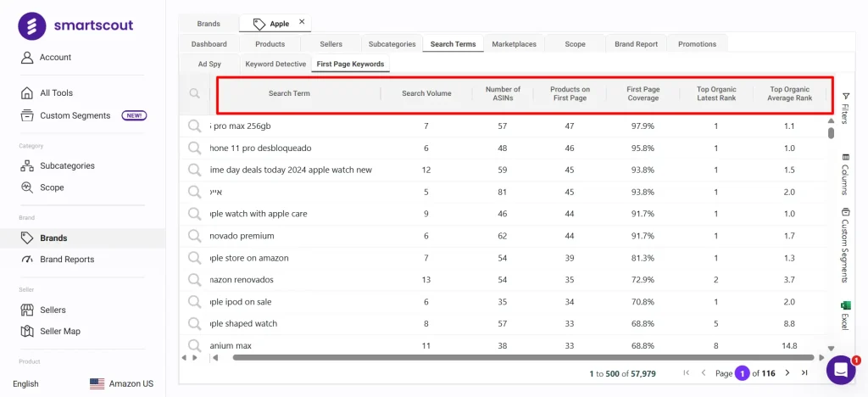Image resolution: width=868 pixels, height=397 pixels.
Task: Open the Sellers tab
Action: pos(331,44)
